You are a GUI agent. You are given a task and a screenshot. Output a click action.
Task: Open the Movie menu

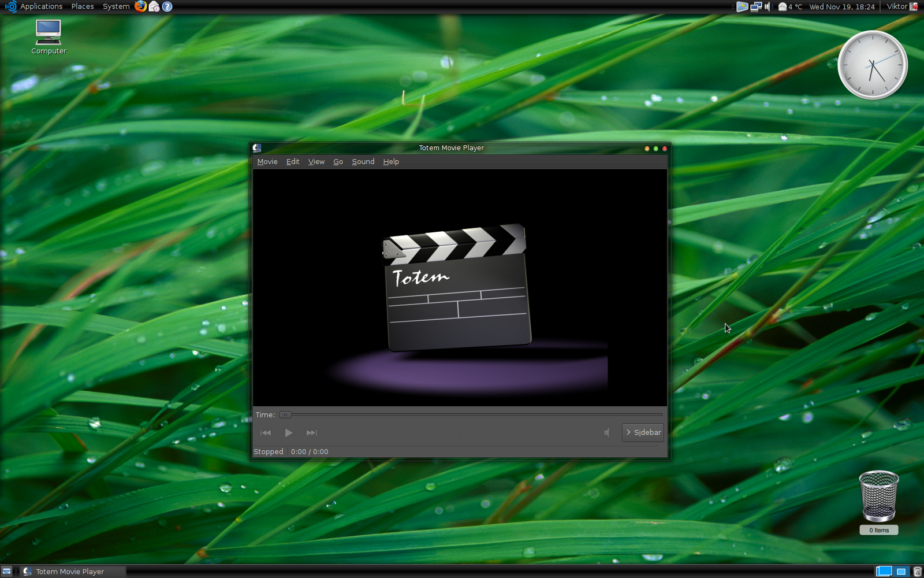[267, 162]
